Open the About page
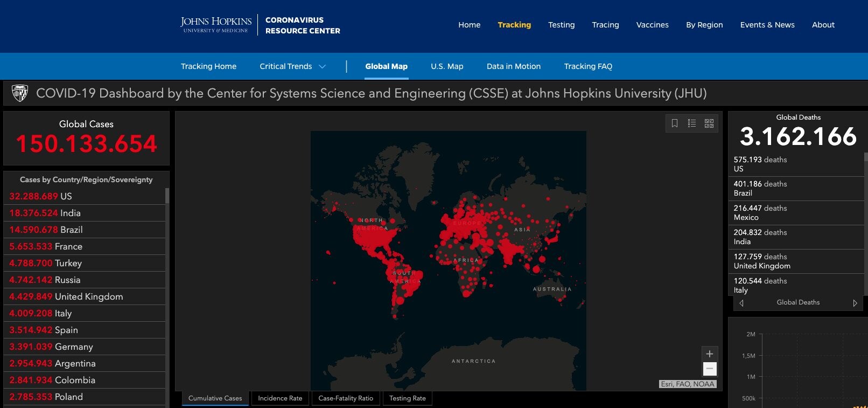This screenshot has height=408, width=868. (x=823, y=25)
